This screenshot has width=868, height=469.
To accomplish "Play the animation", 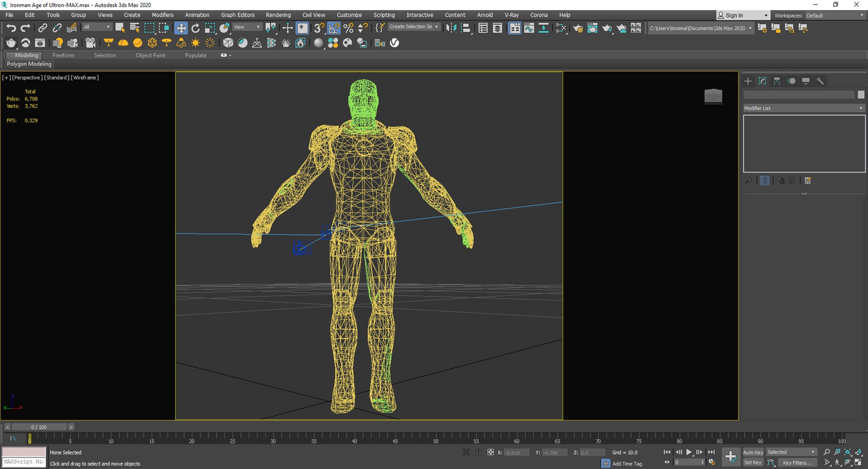I will (x=689, y=452).
